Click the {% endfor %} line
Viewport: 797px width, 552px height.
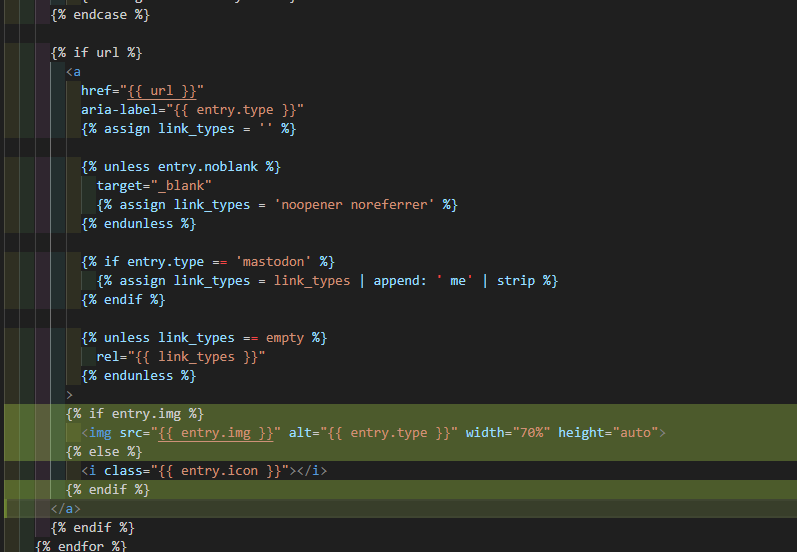tap(81, 546)
